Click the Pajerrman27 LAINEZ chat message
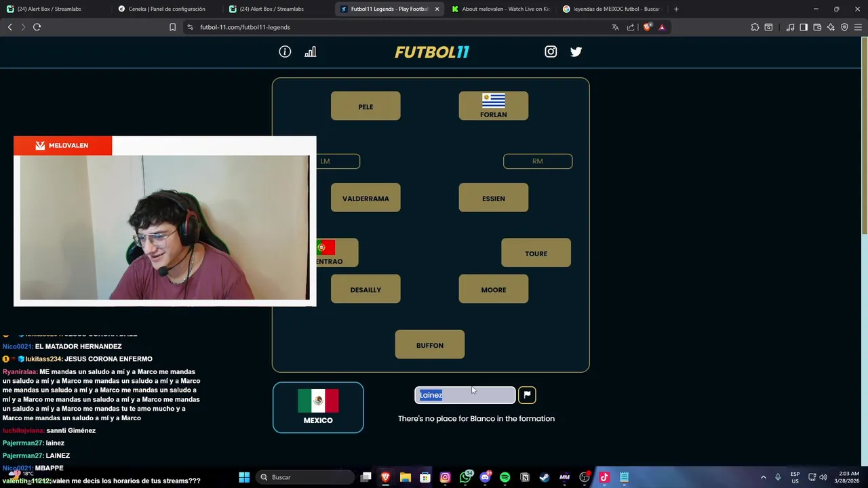 click(x=37, y=455)
